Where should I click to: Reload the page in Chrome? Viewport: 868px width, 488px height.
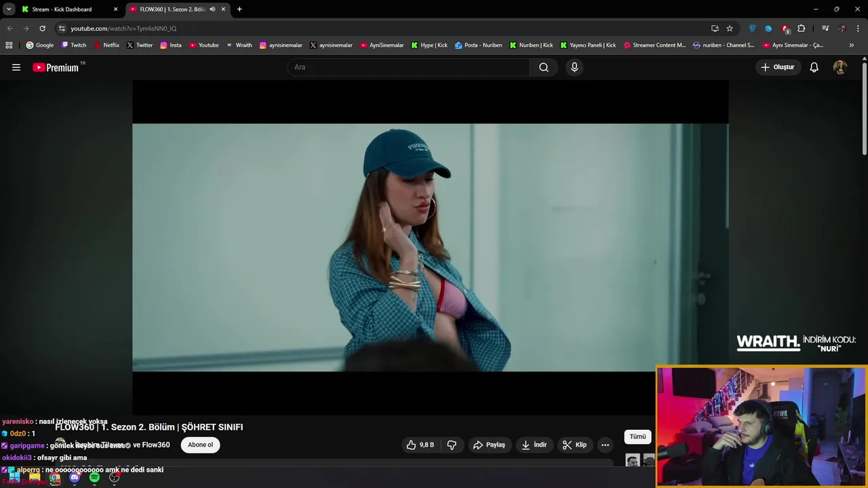coord(42,28)
